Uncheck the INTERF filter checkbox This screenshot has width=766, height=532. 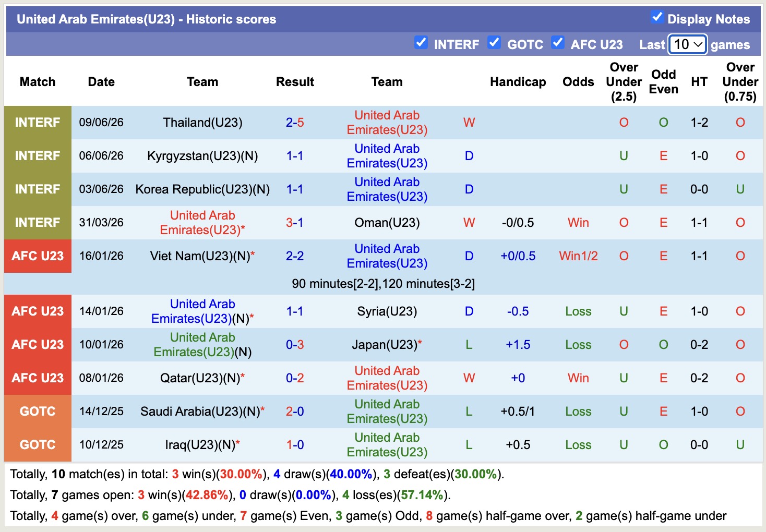tap(421, 43)
